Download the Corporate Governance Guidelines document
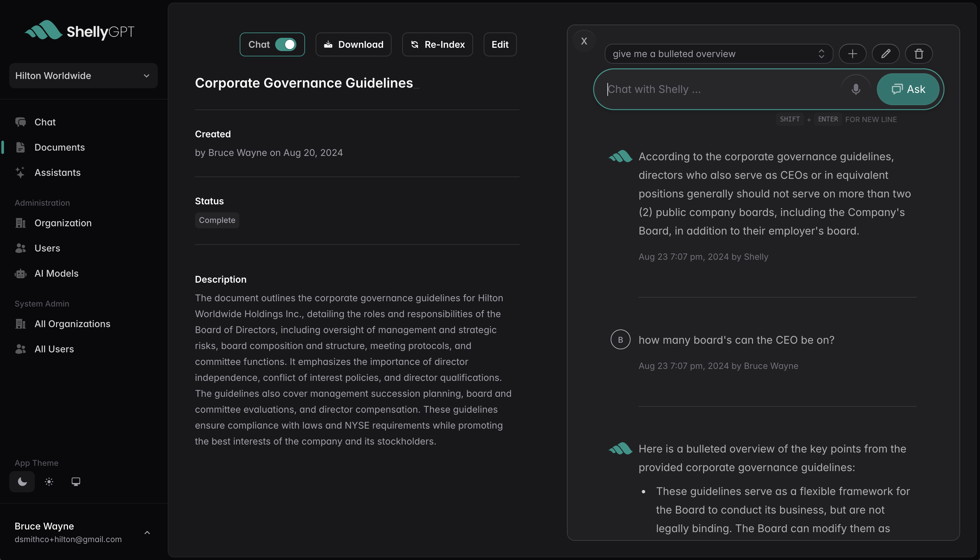Viewport: 980px width, 560px height. (x=353, y=44)
